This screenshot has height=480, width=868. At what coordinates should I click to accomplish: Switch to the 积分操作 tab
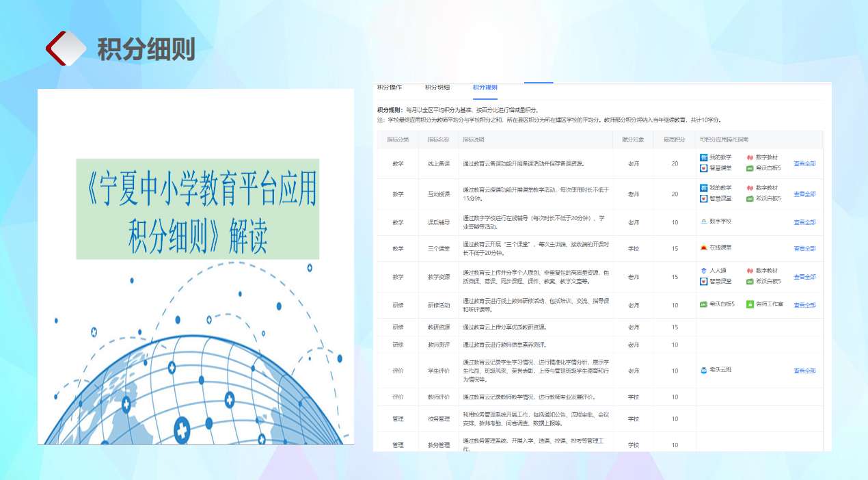pyautogui.click(x=390, y=88)
